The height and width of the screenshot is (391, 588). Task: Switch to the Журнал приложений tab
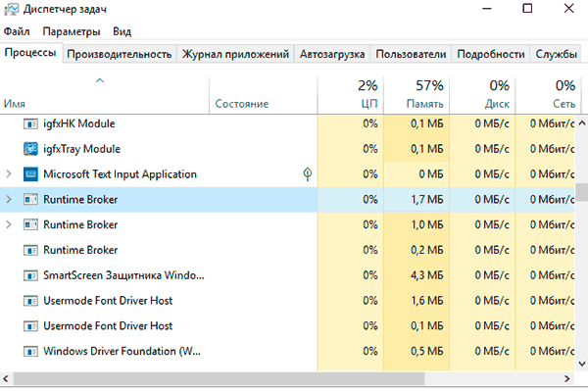[x=235, y=54]
